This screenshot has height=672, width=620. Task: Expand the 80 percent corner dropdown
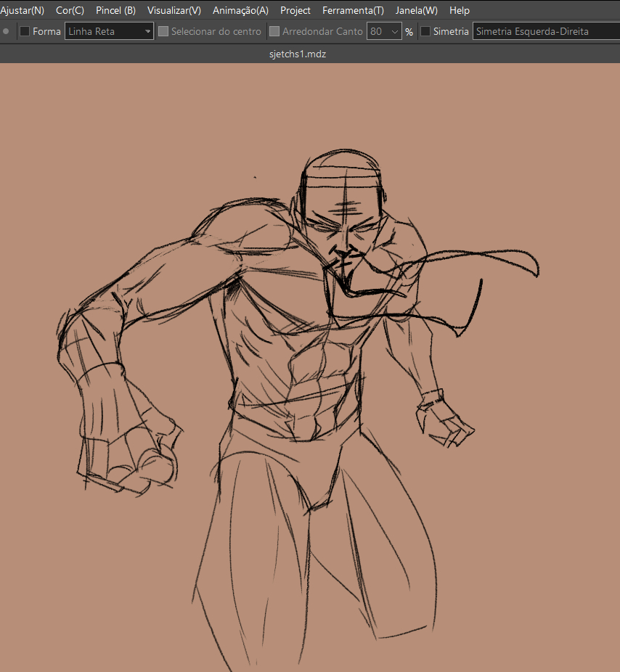click(384, 31)
